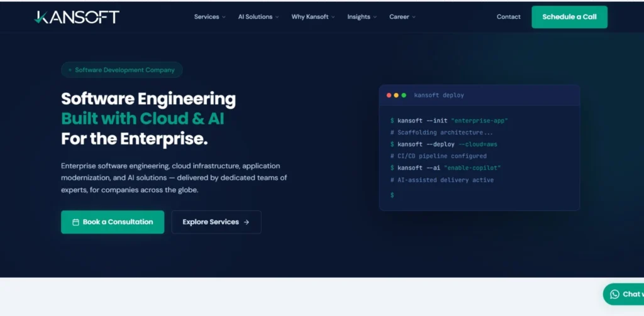Click the '# AI-assisted delivery active' line

[x=442, y=180]
